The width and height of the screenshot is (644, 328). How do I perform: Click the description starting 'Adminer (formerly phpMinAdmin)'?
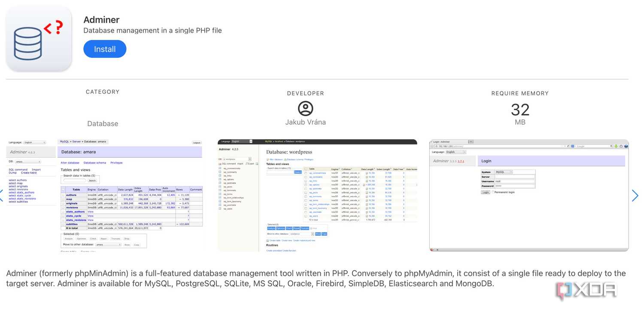[316, 279]
